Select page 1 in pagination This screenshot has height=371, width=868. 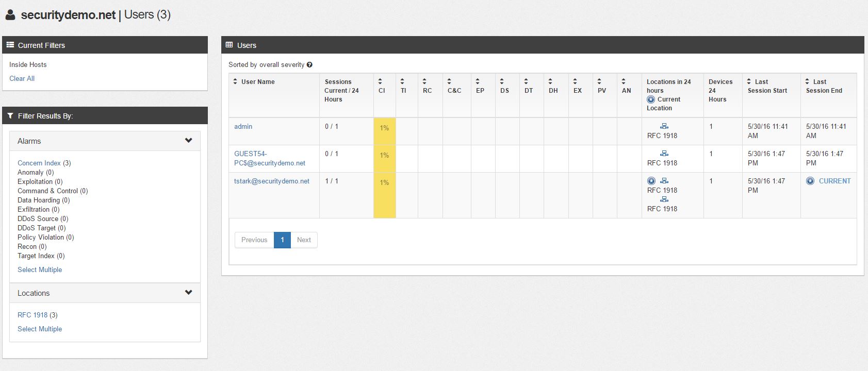[282, 240]
